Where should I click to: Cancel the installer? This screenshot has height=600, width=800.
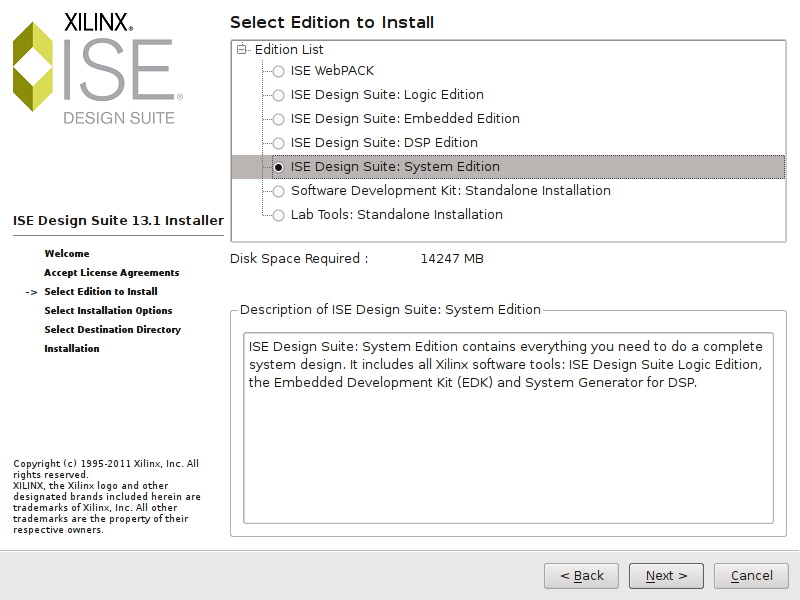tap(751, 576)
